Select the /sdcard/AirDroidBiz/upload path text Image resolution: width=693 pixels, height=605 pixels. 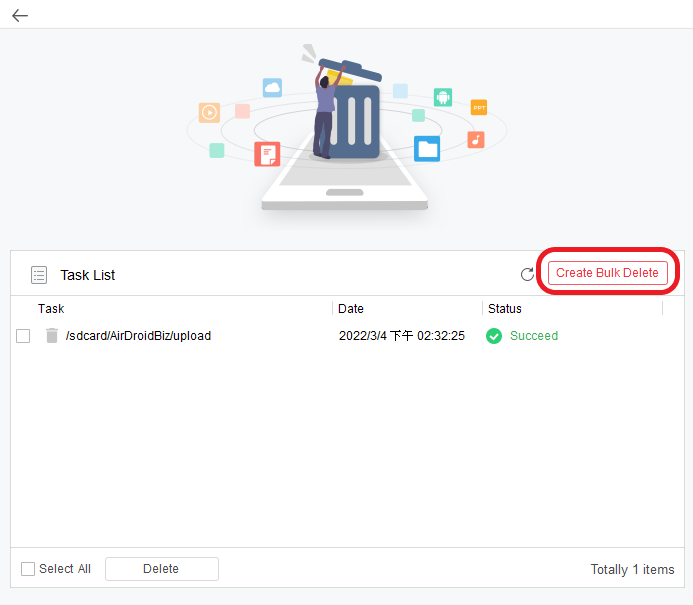pos(138,336)
